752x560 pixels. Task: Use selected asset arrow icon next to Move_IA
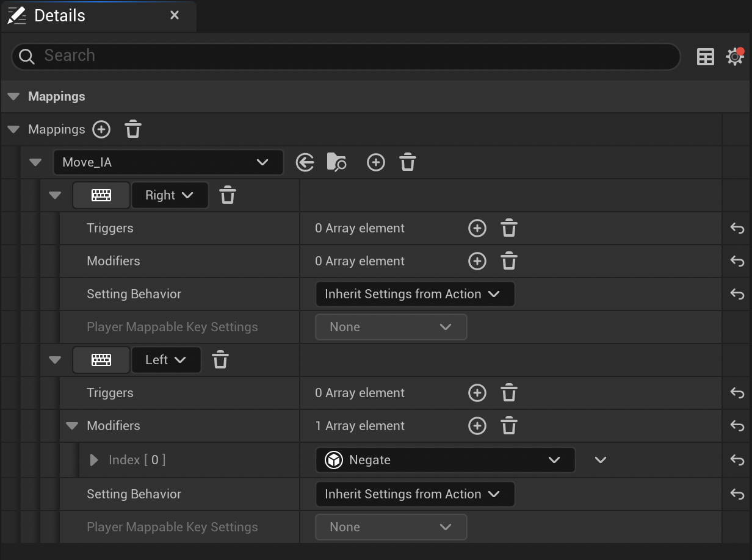pyautogui.click(x=305, y=162)
